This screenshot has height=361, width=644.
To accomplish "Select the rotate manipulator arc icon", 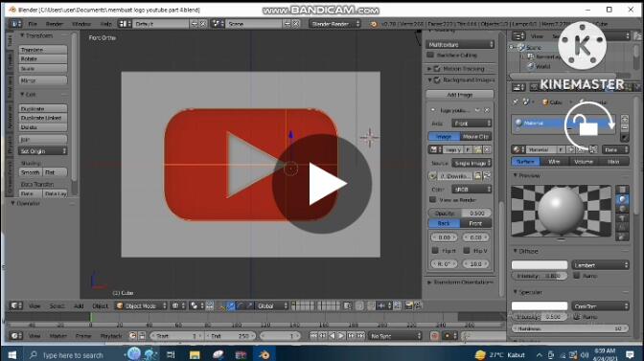I will pos(241,306).
